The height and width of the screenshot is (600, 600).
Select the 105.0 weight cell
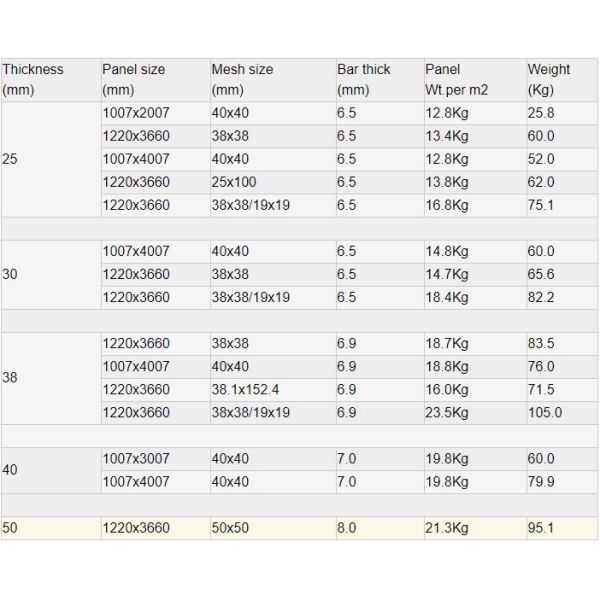pos(545,412)
